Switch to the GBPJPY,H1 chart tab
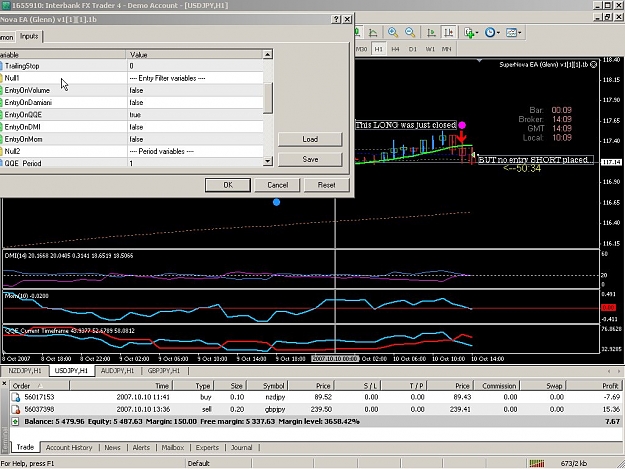This screenshot has width=625, height=469. click(x=164, y=371)
